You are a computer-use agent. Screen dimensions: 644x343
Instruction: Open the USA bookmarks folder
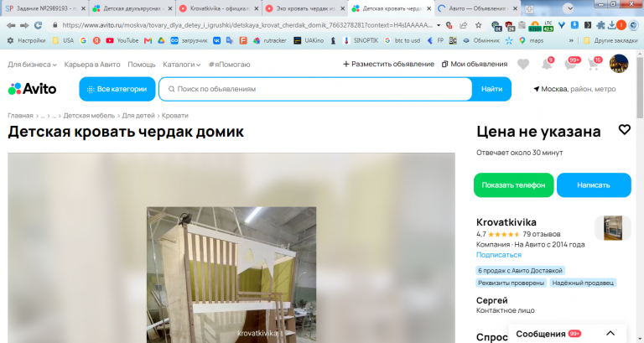coord(63,40)
